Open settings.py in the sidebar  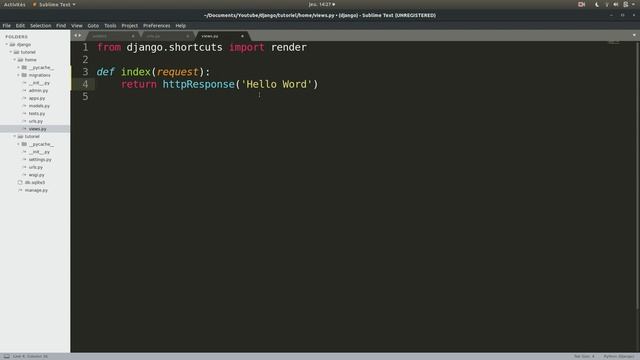click(40, 160)
